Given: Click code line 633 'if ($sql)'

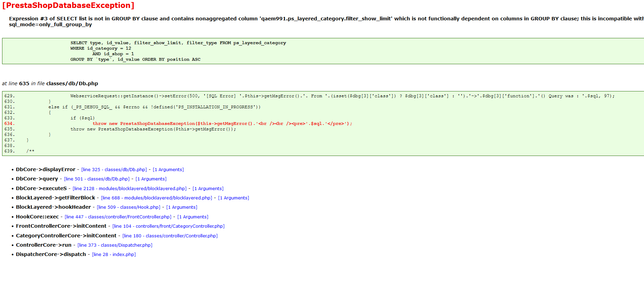Looking at the screenshot, I should coord(83,118).
